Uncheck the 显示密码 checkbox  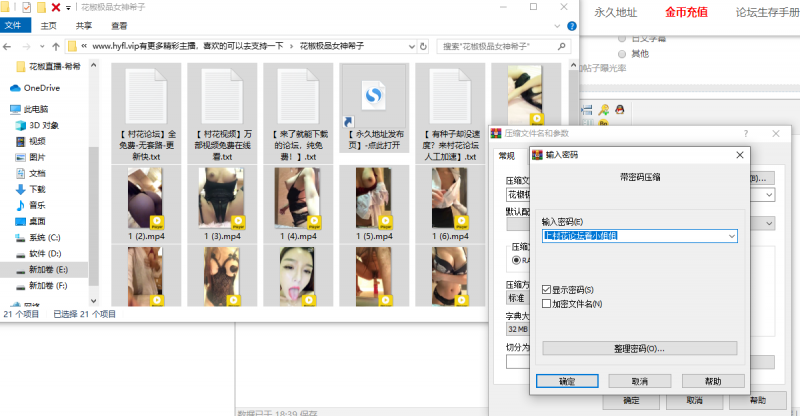546,290
